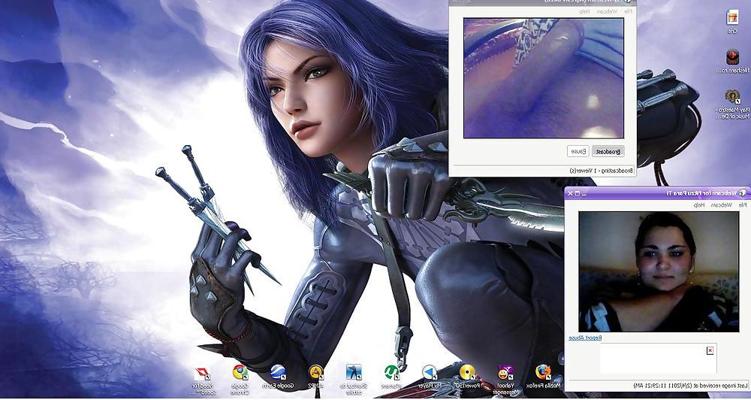Click the Yahoo icon in the incoming webcam title bar
This screenshot has height=400, width=751.
pyautogui.click(x=742, y=193)
